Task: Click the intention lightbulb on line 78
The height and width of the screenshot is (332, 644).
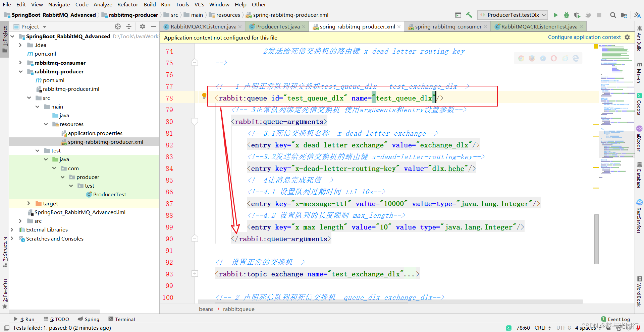Action: pos(204,96)
